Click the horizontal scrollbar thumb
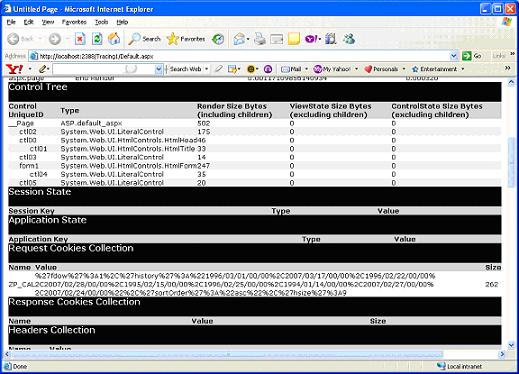The height and width of the screenshot is (374, 519). [228, 354]
